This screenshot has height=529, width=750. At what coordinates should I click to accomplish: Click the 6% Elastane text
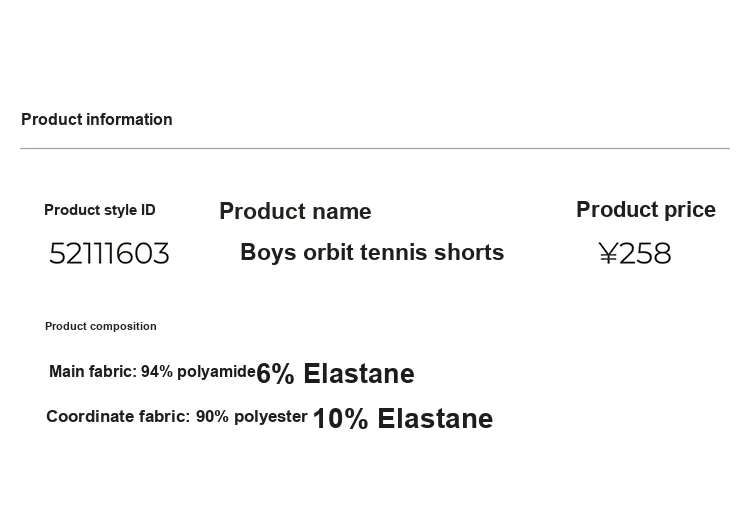point(335,374)
